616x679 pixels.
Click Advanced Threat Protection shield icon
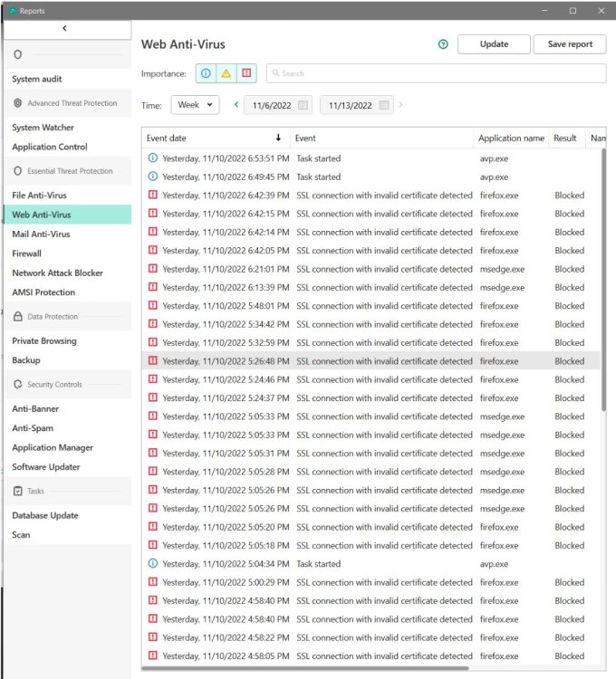coord(18,103)
